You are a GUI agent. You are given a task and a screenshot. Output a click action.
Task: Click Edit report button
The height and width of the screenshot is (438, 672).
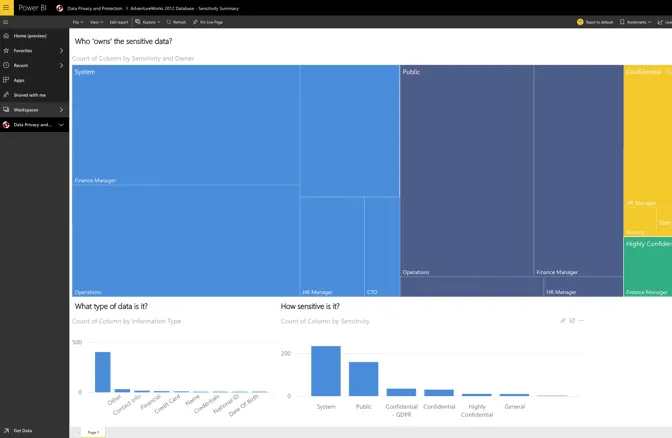click(x=119, y=21)
